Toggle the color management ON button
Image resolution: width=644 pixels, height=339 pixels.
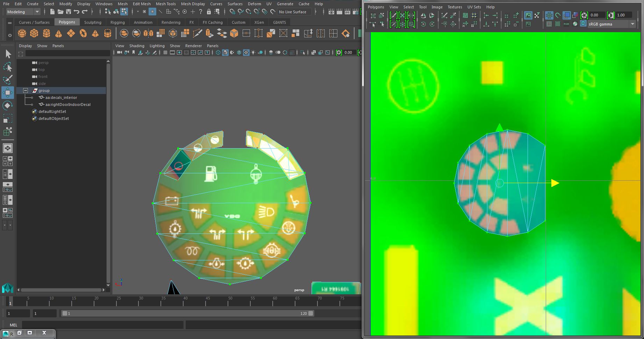coord(583,24)
